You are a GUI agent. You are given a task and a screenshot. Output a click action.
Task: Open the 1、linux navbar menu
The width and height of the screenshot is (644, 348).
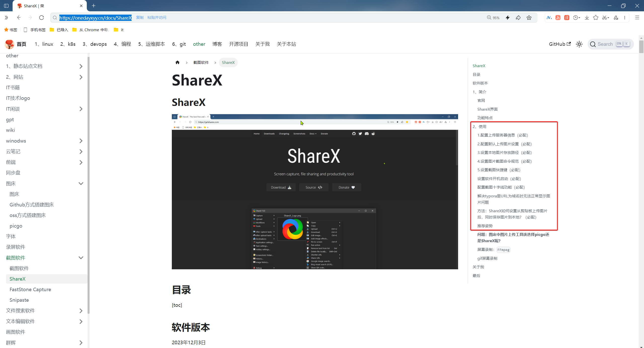[44, 44]
